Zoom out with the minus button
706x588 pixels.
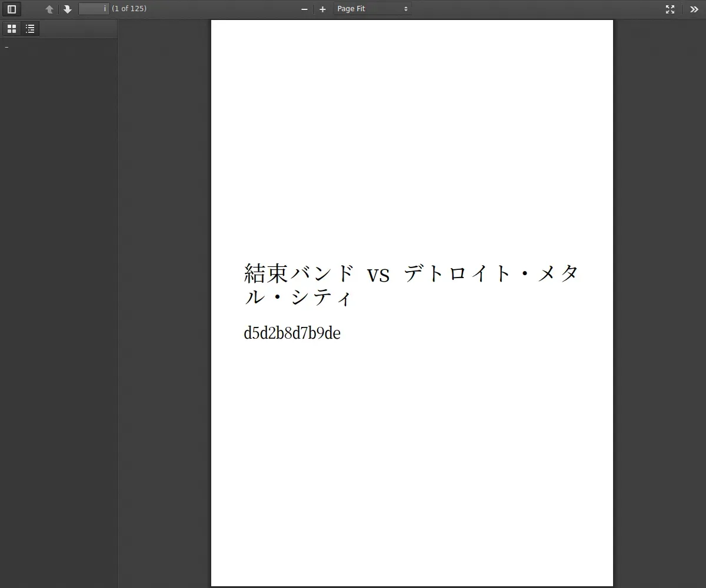304,9
